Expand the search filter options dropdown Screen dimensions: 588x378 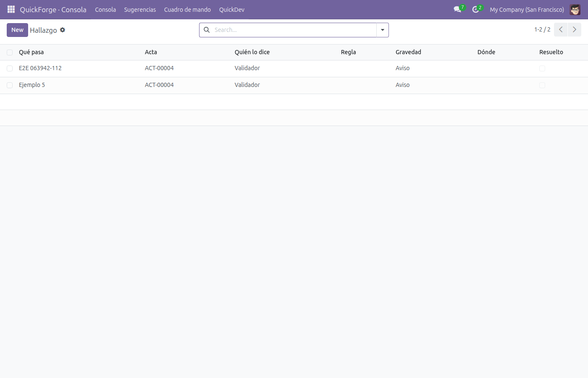coord(383,30)
